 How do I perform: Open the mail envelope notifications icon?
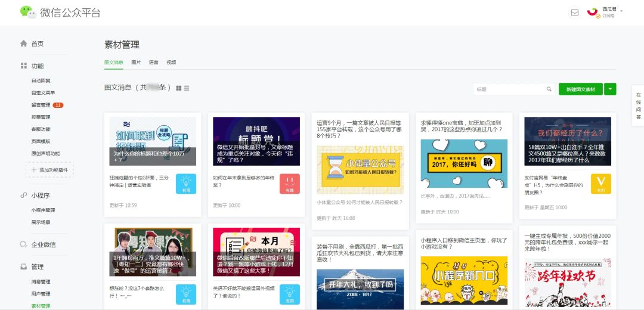coord(575,12)
